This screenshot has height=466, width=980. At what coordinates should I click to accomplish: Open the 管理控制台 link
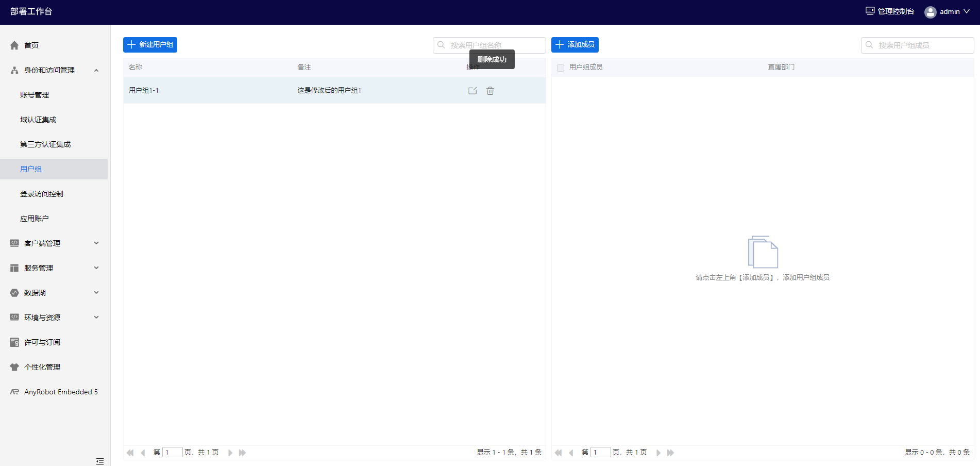pos(896,11)
